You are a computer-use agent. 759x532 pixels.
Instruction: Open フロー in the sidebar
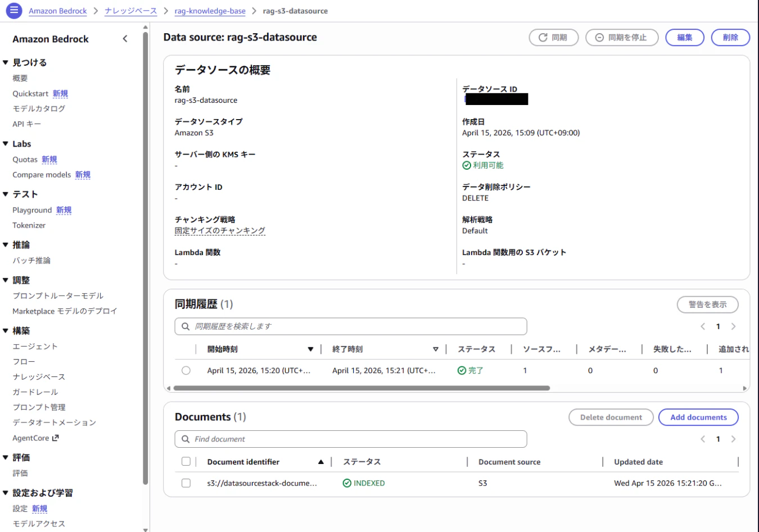click(x=24, y=362)
